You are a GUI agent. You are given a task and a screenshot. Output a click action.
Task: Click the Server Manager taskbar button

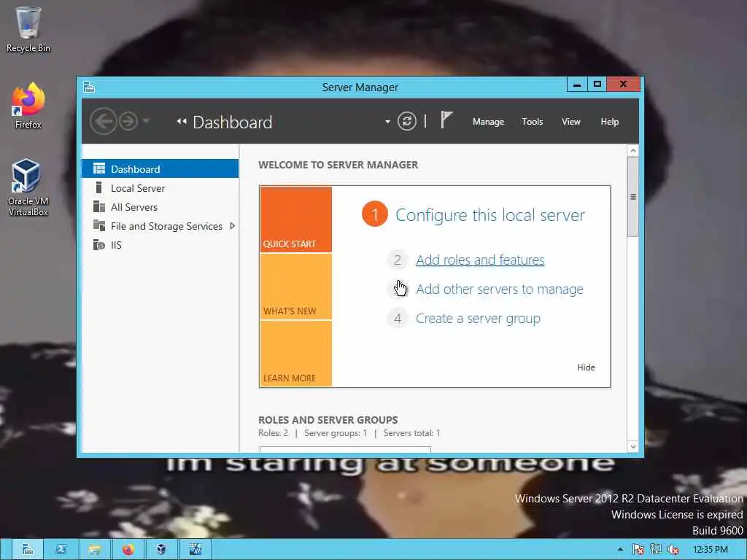[x=28, y=550]
